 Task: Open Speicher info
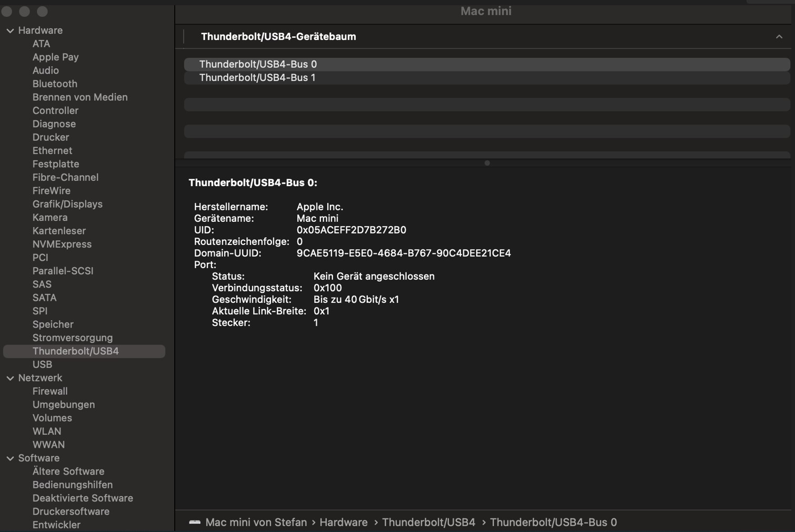(53, 324)
